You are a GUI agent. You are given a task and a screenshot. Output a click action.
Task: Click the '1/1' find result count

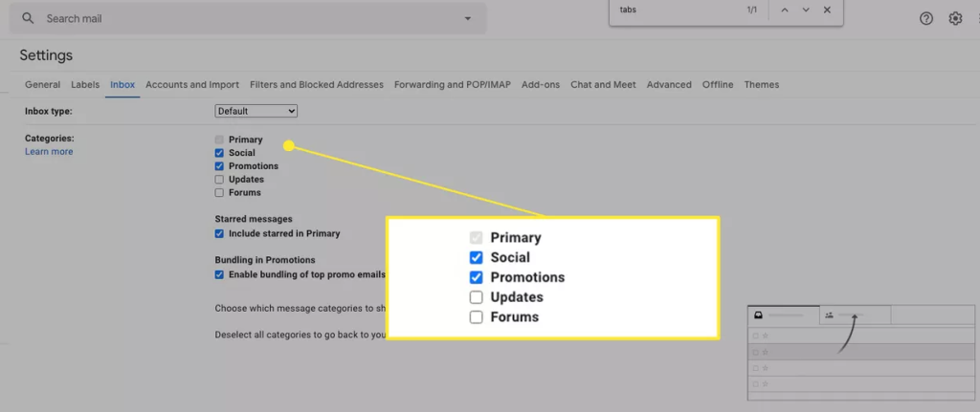pyautogui.click(x=752, y=10)
